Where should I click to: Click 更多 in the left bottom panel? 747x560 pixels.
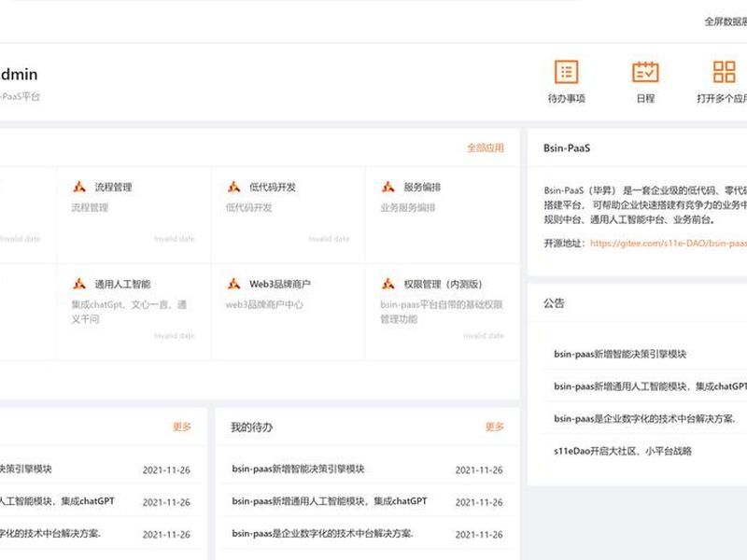tap(181, 427)
